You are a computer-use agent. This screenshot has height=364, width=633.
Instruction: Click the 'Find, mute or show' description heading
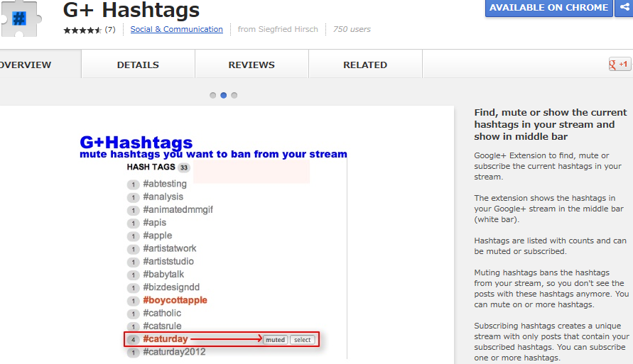click(x=551, y=124)
